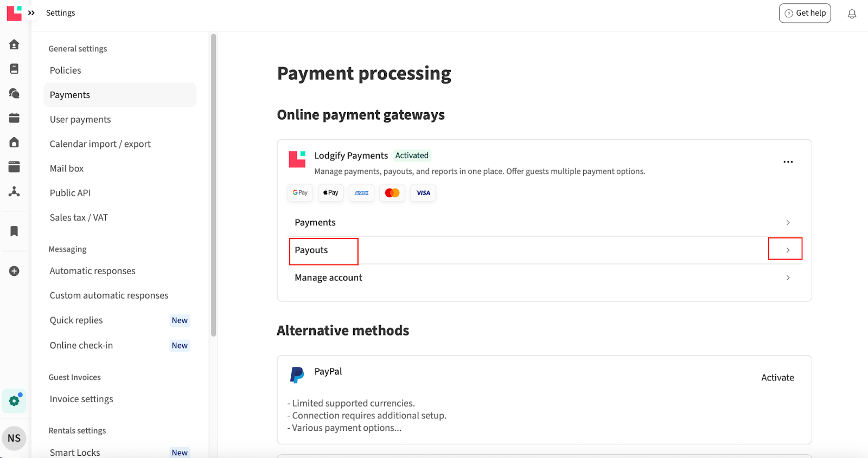The image size is (868, 458).
Task: Open the bookmark icon in sidebar
Action: pyautogui.click(x=14, y=231)
